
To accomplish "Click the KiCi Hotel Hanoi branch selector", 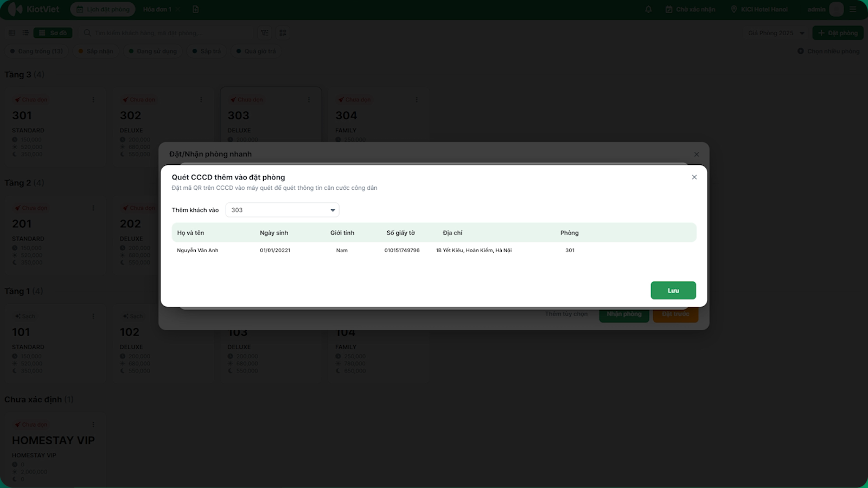I will tap(759, 9).
